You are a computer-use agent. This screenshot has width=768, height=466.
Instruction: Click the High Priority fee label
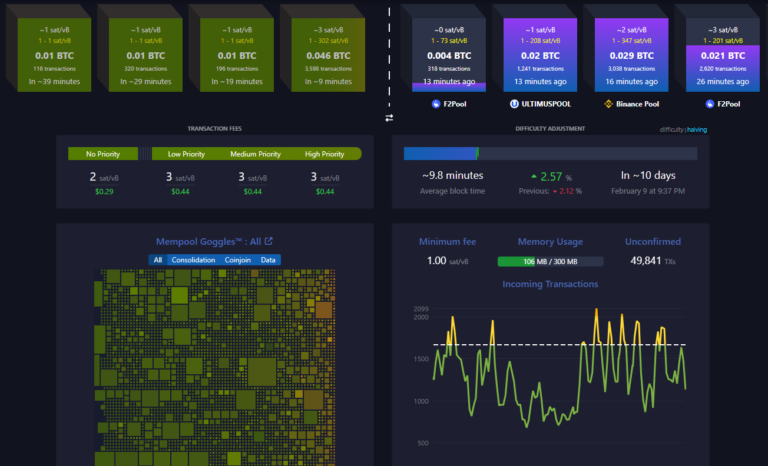coord(324,154)
